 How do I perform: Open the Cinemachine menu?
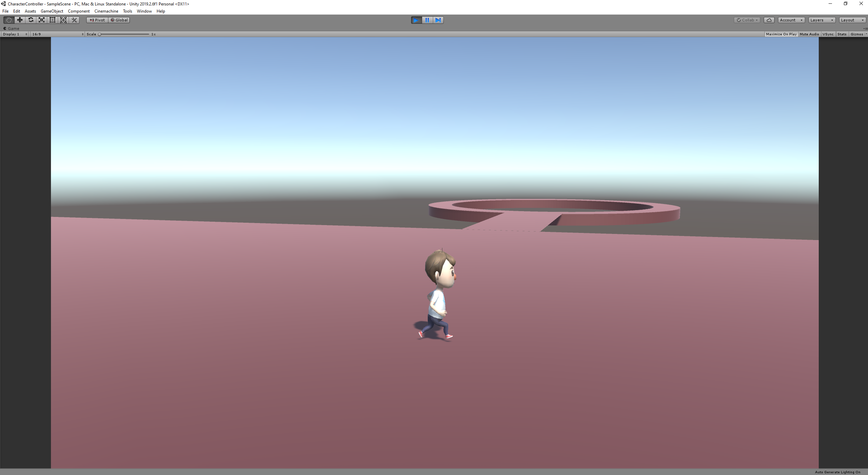pos(106,11)
